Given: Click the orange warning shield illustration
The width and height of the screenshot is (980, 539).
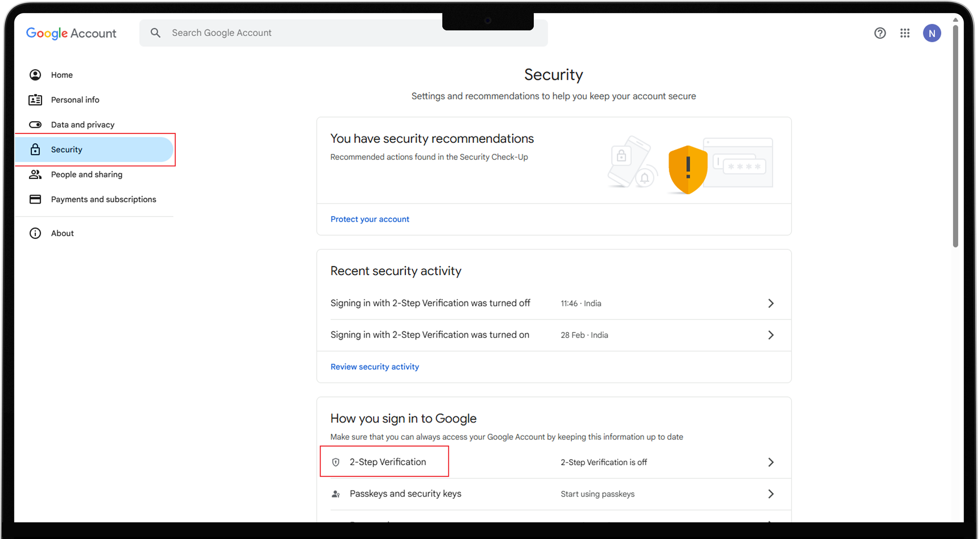Looking at the screenshot, I should 687,170.
